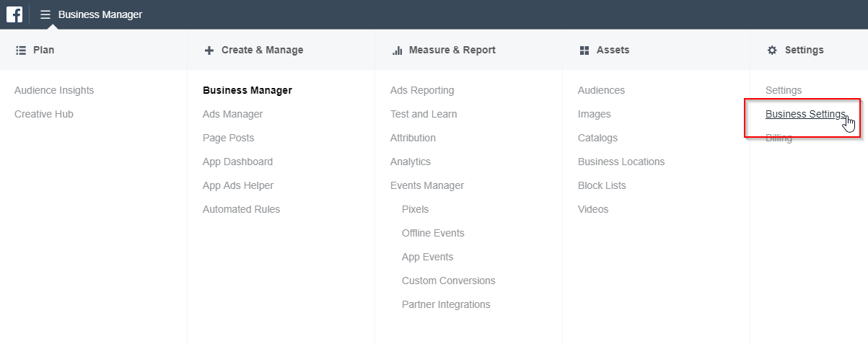Select Offline Events
This screenshot has height=344, width=868.
coord(433,233)
